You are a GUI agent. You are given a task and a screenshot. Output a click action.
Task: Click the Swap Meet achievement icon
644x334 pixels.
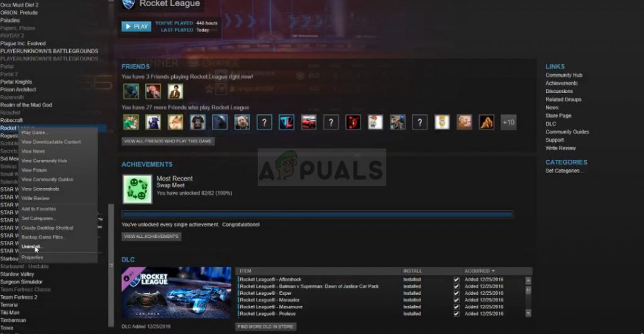tap(137, 189)
